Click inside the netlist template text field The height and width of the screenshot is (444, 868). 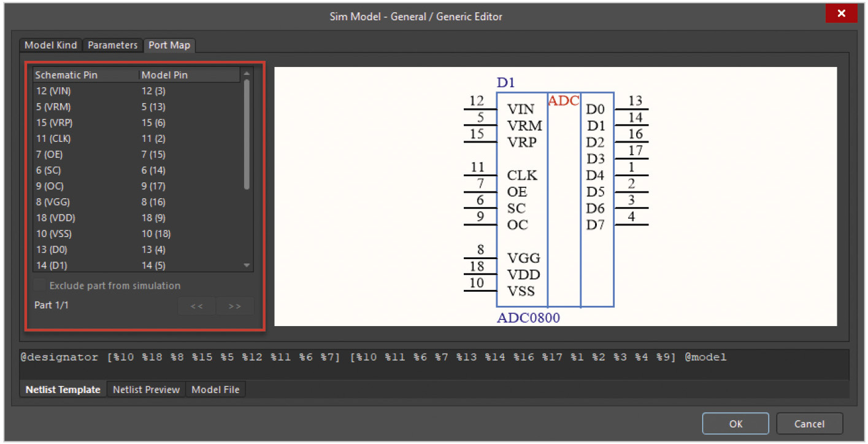[434, 364]
